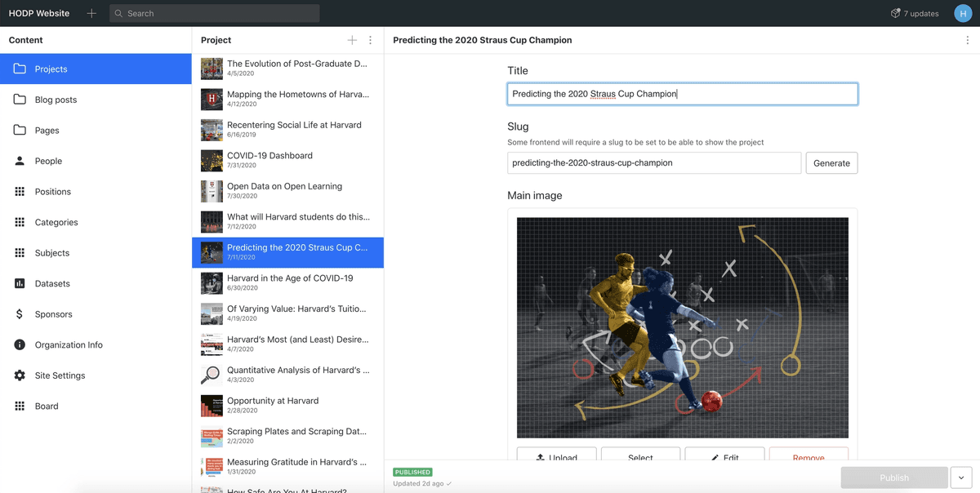Image resolution: width=980 pixels, height=493 pixels.
Task: Click the upload arrow icon
Action: coord(541,458)
